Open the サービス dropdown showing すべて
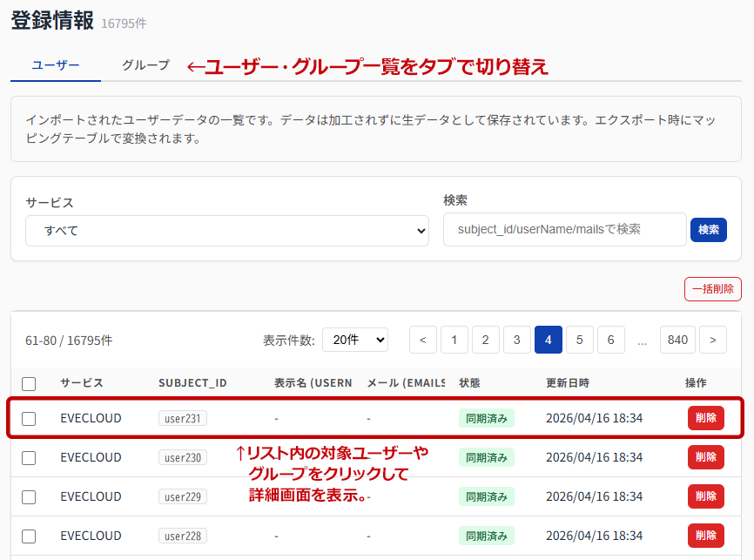Image resolution: width=754 pixels, height=560 pixels. (227, 231)
